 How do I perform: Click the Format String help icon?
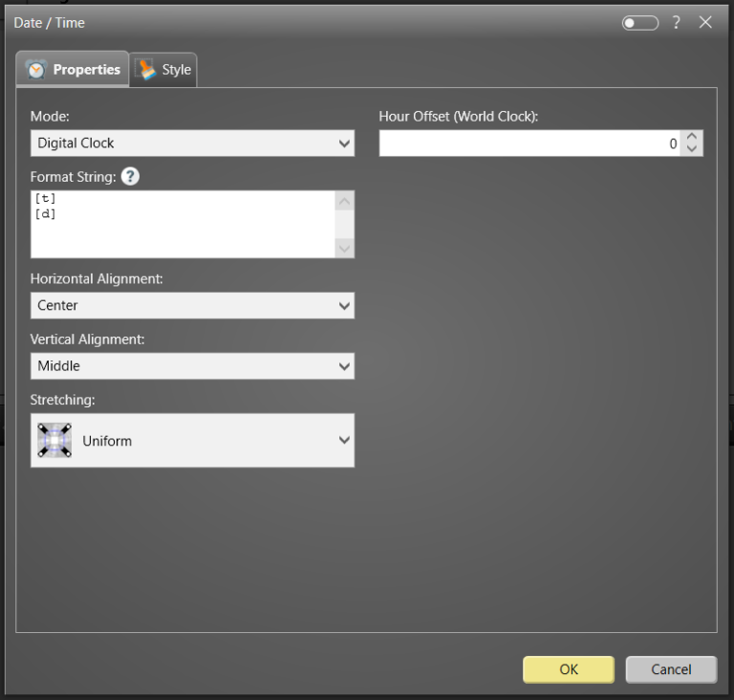(130, 177)
